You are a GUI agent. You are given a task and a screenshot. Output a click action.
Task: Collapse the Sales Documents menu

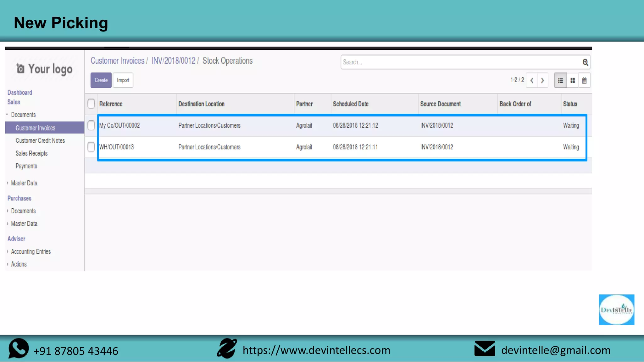pos(23,115)
